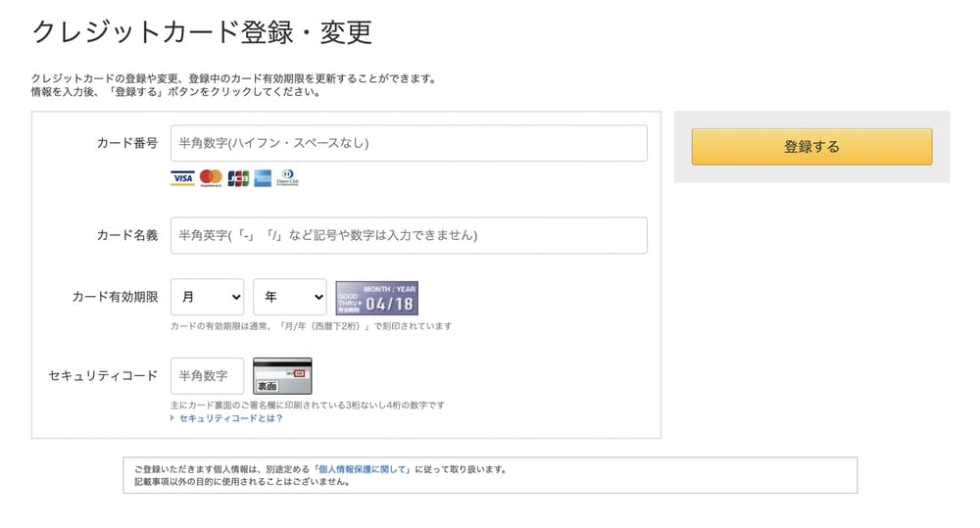
Task: Click the Mastercard logo
Action: 211,178
